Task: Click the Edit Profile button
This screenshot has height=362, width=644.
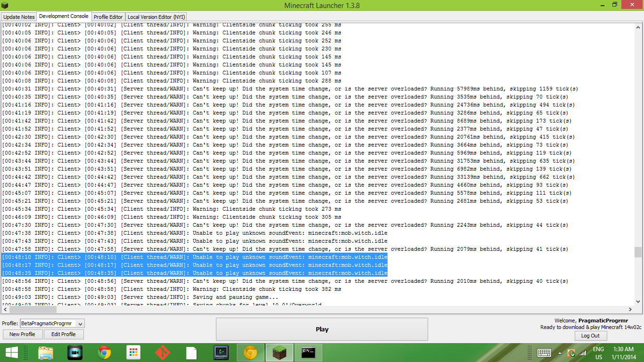Action: tap(64, 334)
